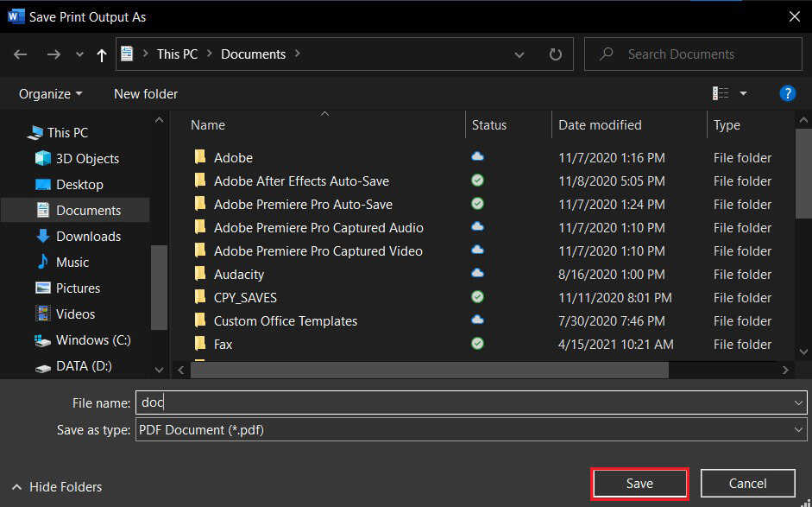Open the File name history dropdown
This screenshot has width=812, height=507.
(798, 402)
